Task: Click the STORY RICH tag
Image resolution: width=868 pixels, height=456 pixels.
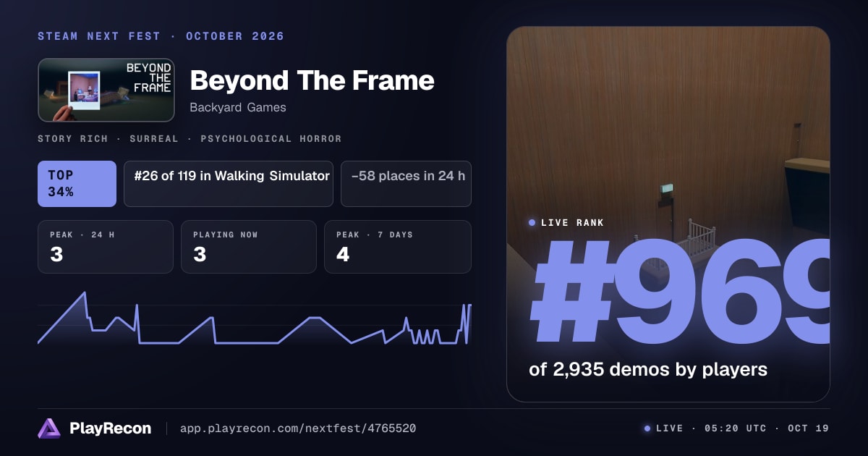Action: point(73,138)
